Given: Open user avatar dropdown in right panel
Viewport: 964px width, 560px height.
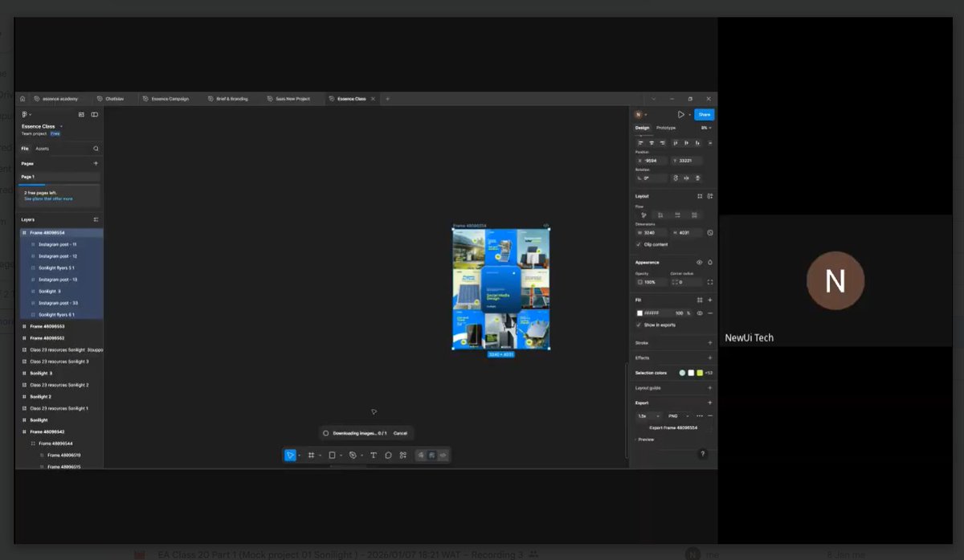Looking at the screenshot, I should tap(641, 115).
